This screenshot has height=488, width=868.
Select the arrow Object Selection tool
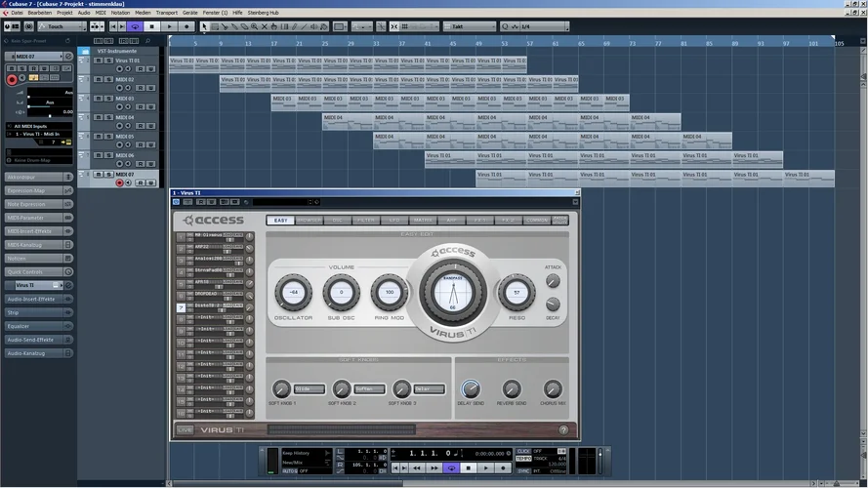[204, 26]
